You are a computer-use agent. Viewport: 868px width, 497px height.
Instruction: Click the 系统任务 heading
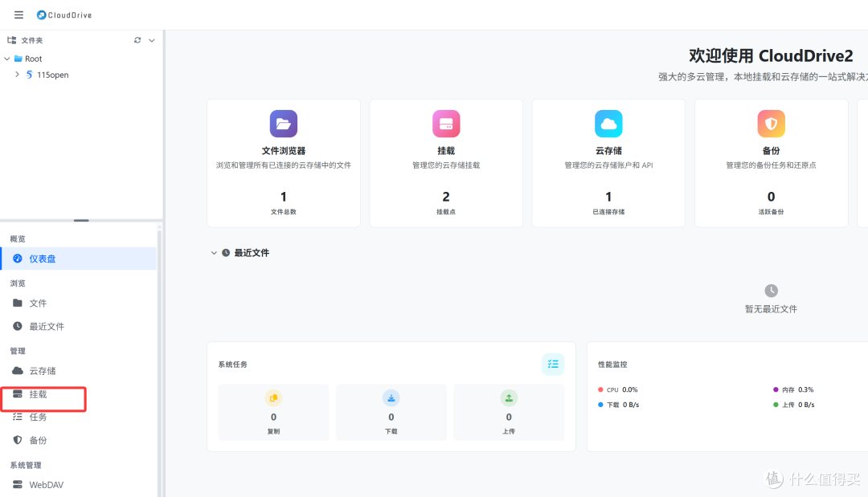[x=232, y=365]
